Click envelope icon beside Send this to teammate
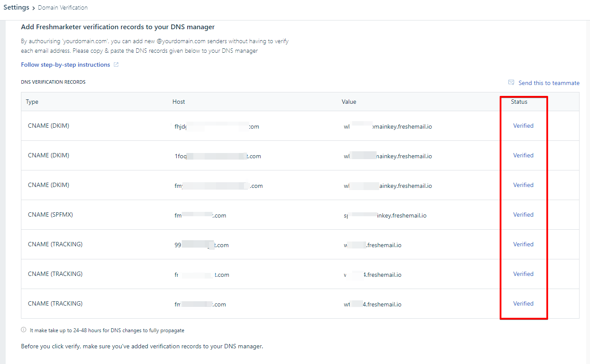590x364 pixels. [511, 82]
